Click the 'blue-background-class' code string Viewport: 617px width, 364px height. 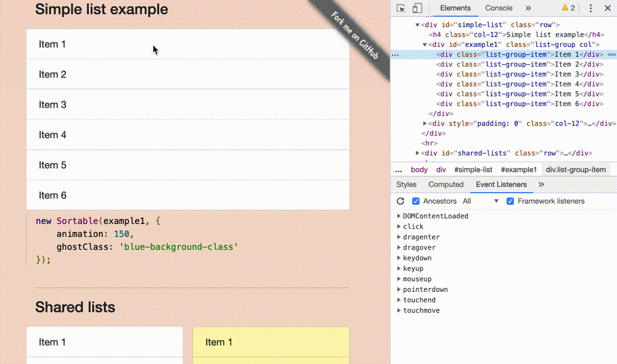point(179,247)
